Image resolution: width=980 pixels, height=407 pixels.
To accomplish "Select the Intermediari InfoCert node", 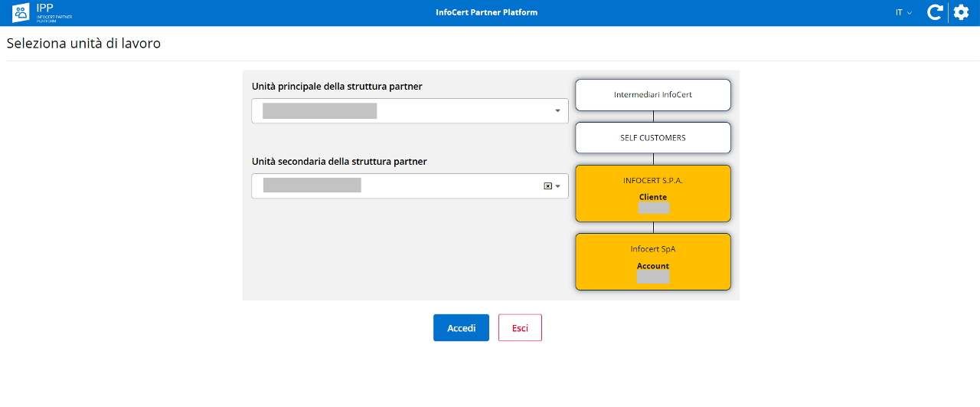I will coord(653,95).
